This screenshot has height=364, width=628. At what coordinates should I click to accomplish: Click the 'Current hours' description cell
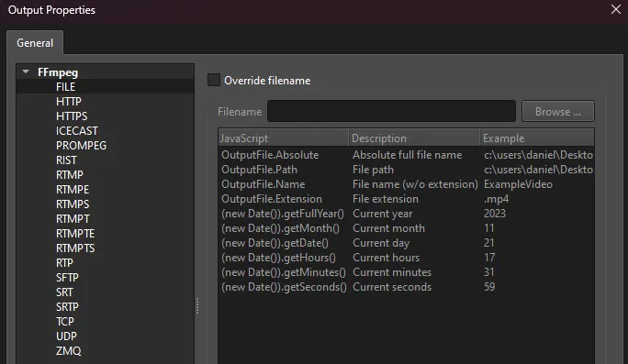tap(387, 258)
